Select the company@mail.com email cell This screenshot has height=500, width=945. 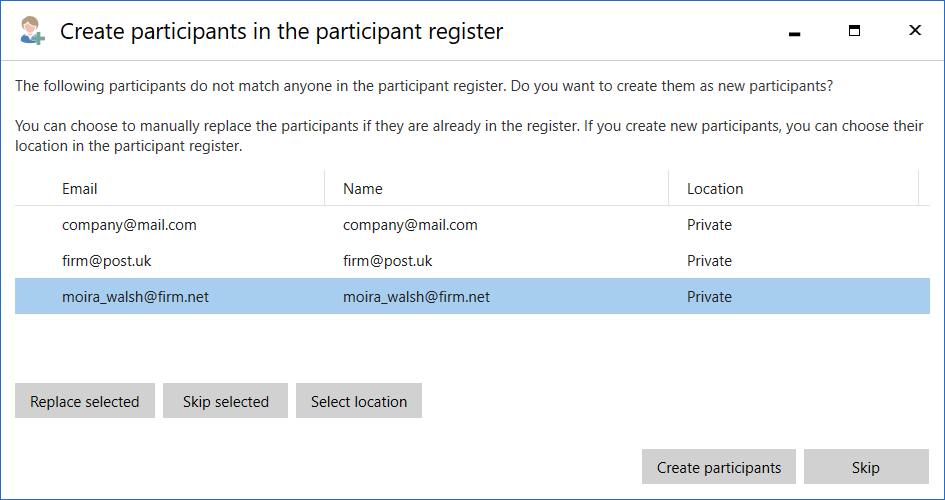129,225
